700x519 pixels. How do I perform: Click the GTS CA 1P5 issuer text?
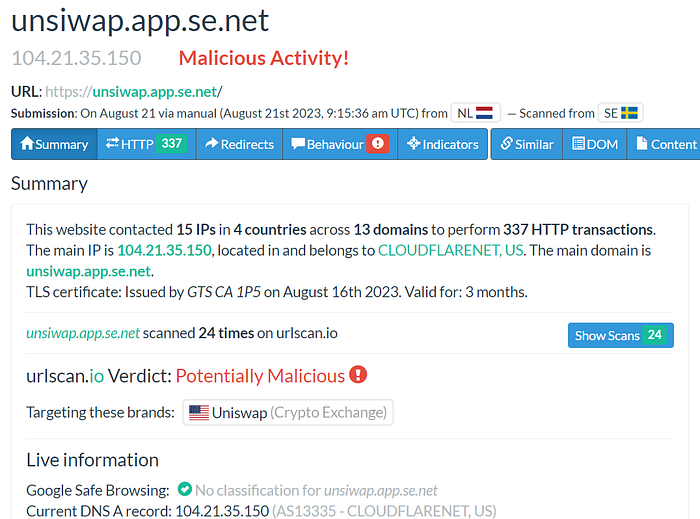coord(224,292)
